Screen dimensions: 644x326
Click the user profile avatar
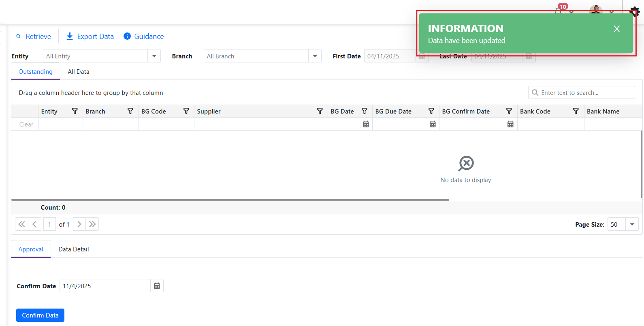[x=596, y=10]
